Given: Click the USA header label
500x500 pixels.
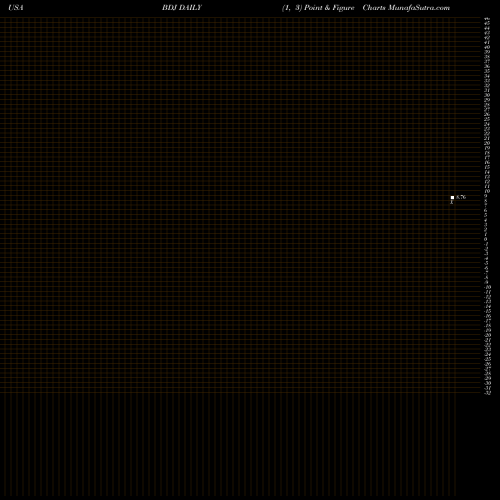Looking at the screenshot, I should (16, 8).
